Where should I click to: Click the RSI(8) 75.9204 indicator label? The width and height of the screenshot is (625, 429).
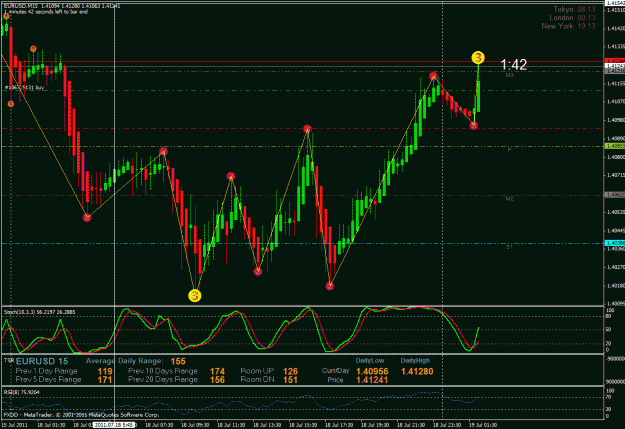(22, 392)
